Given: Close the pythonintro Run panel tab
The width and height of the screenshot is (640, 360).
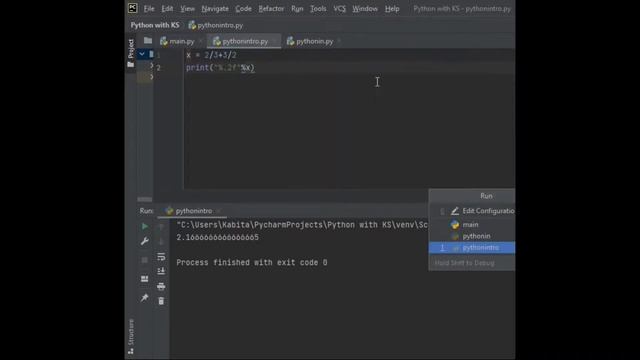Looking at the screenshot, I should [x=218, y=211].
